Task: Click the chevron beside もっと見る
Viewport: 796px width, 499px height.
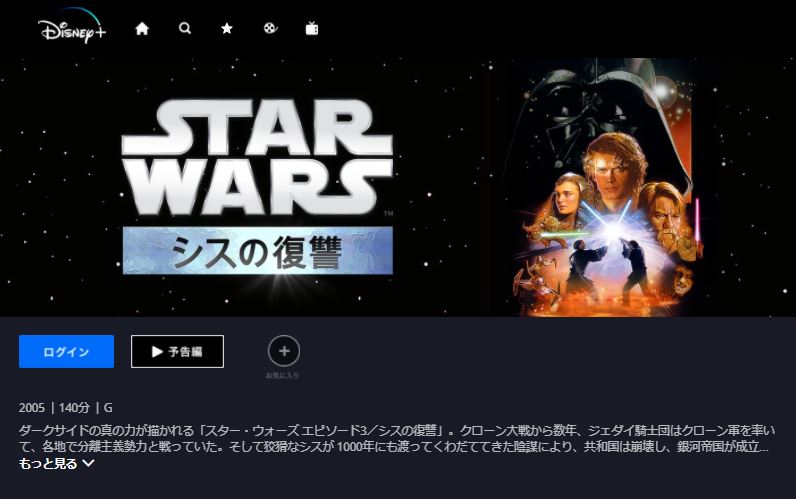Action: click(x=88, y=463)
